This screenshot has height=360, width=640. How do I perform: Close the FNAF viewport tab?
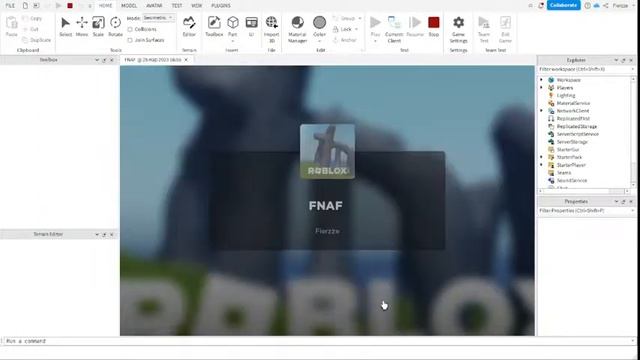186,60
